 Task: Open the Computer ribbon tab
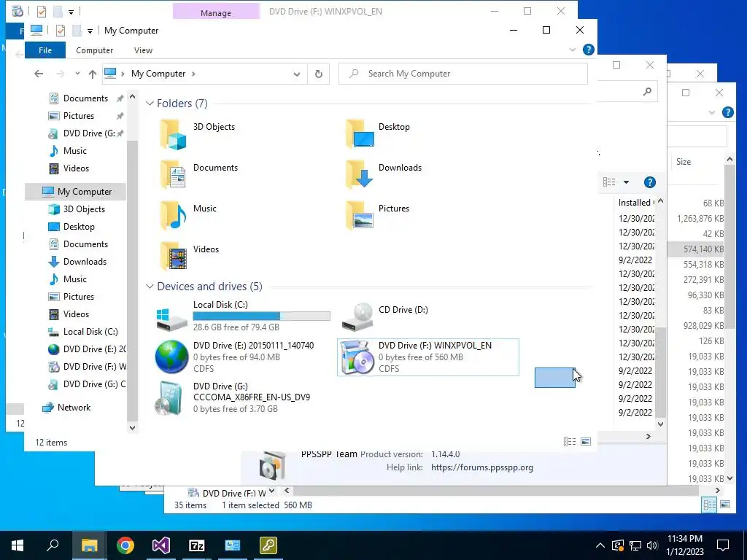94,50
